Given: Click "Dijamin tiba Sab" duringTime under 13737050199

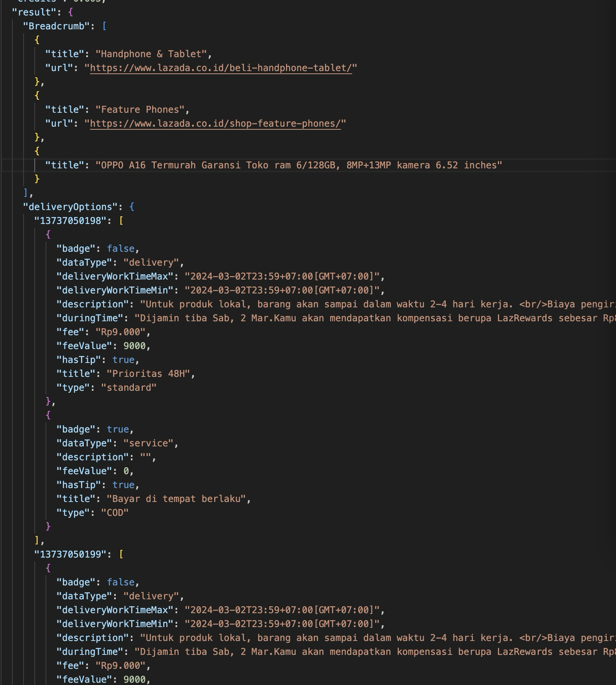Looking at the screenshot, I should tap(375, 652).
